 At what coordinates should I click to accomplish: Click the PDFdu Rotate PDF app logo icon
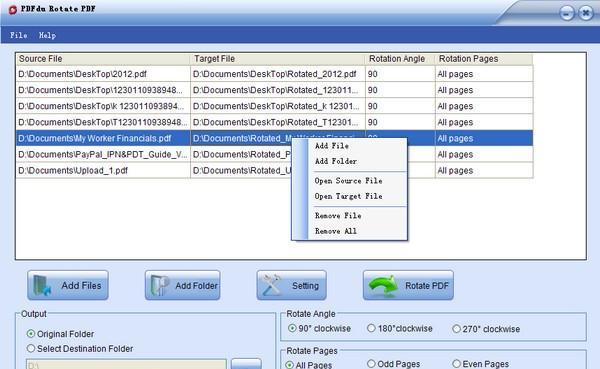coord(13,10)
